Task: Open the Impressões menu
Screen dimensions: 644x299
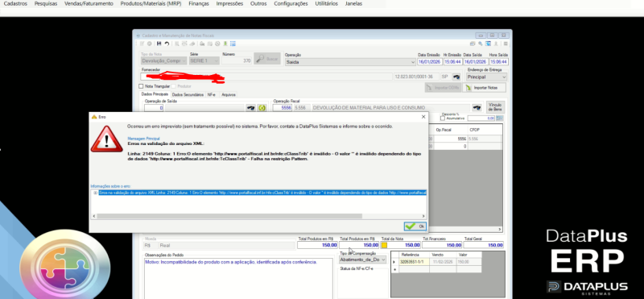Action: point(229,4)
